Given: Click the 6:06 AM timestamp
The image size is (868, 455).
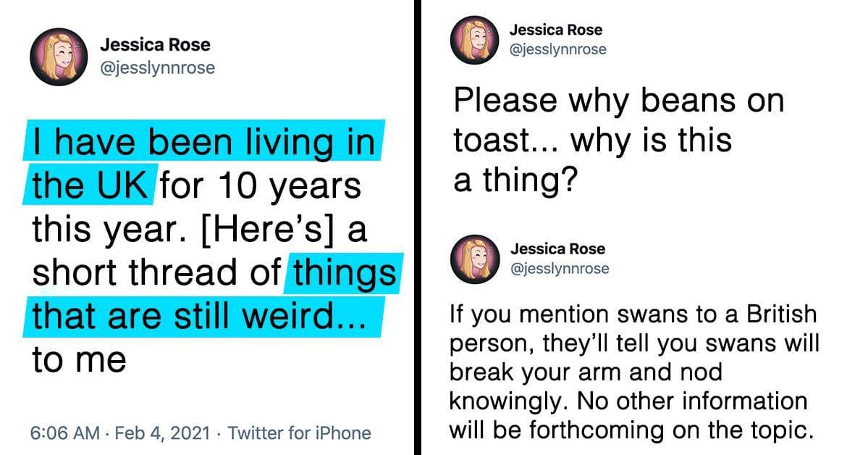Looking at the screenshot, I should (x=64, y=433).
